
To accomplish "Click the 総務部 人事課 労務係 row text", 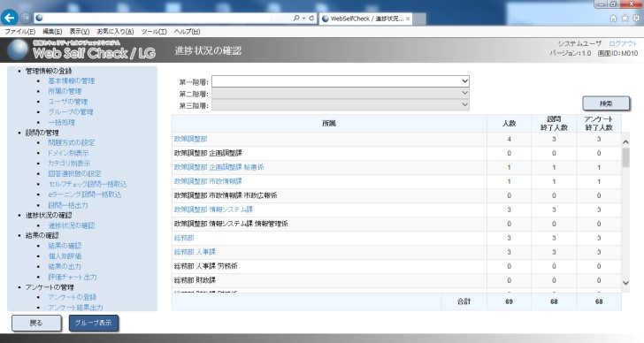I will click(206, 266).
